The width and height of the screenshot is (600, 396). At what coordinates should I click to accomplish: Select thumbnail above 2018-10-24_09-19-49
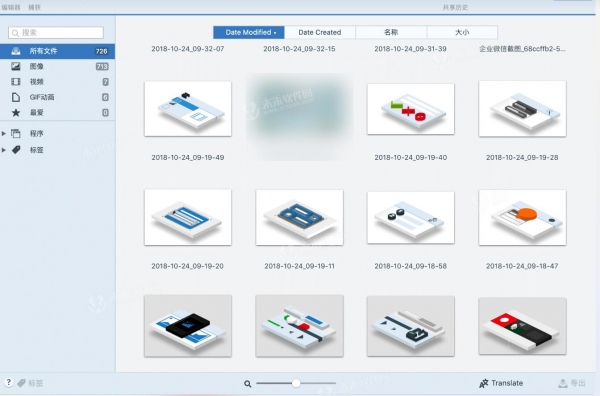coord(188,109)
